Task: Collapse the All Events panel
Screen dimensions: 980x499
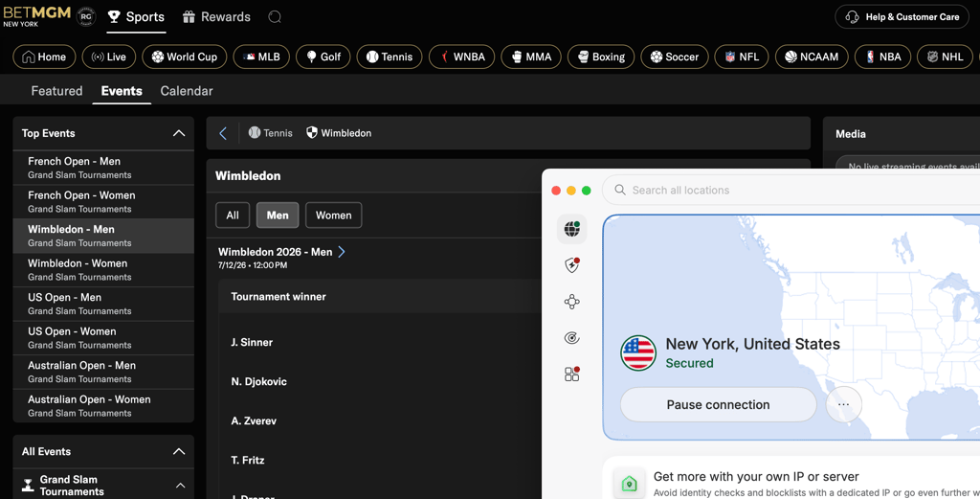Action: click(179, 451)
